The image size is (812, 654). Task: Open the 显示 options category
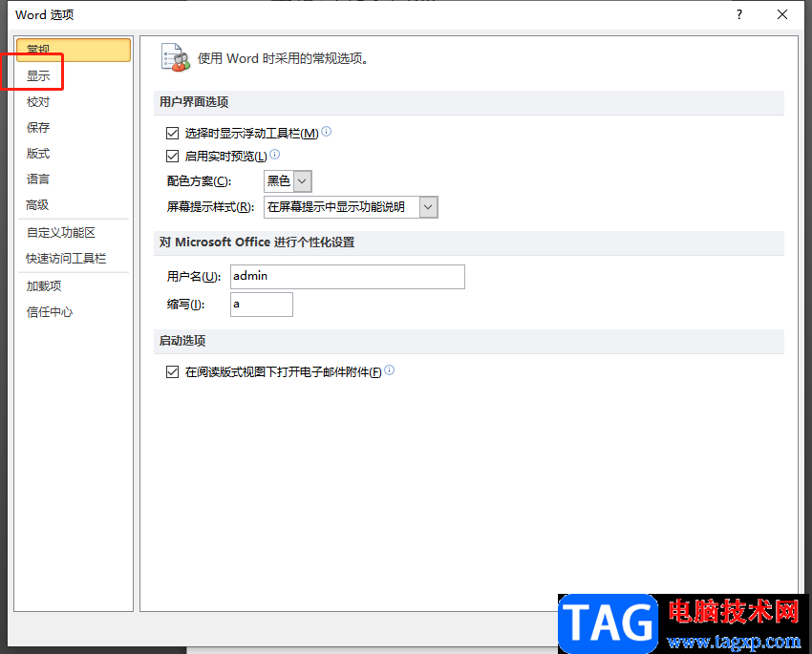(38, 76)
